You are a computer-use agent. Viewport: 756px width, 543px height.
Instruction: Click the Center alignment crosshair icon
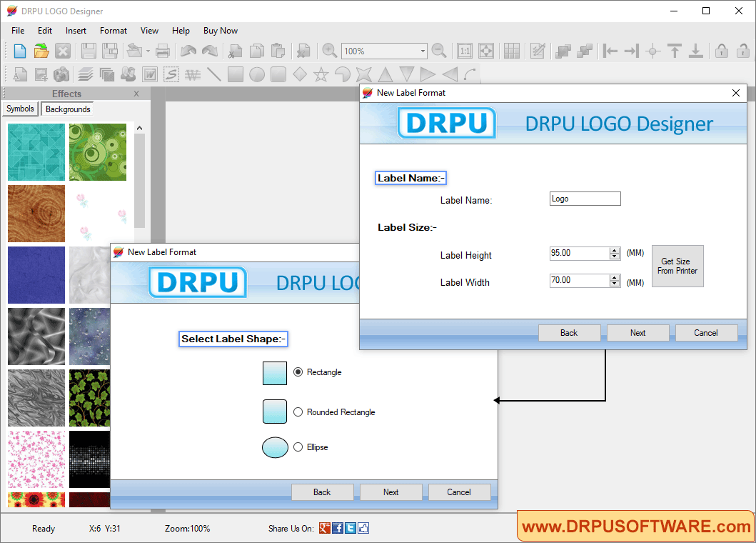[652, 51]
